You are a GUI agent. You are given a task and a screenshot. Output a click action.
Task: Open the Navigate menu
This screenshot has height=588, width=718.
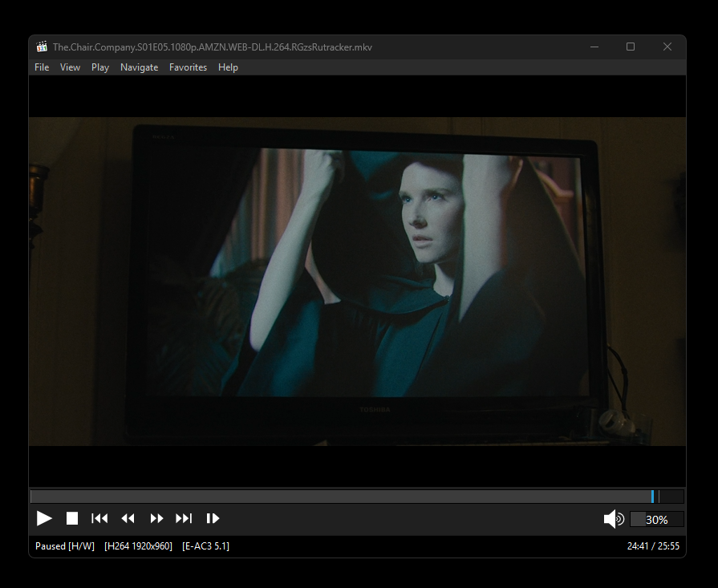pyautogui.click(x=140, y=67)
